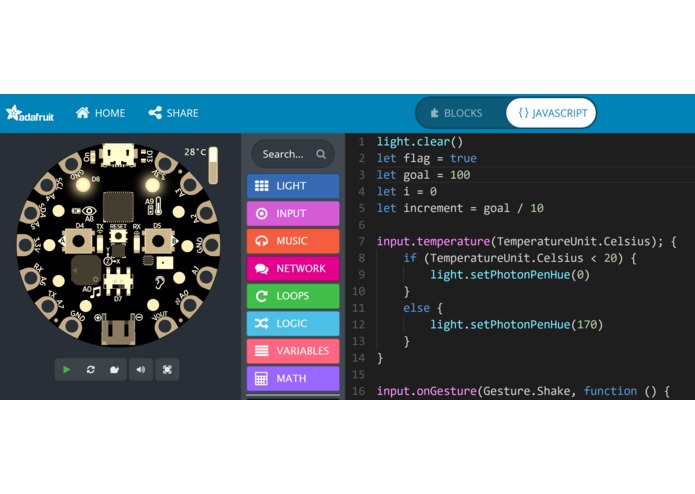
Task: Switch to the BLOCKS editor
Action: coord(457,113)
